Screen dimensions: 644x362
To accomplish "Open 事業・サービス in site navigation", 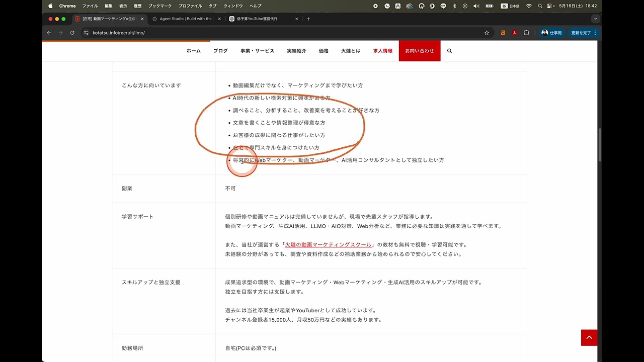I will pos(258,51).
